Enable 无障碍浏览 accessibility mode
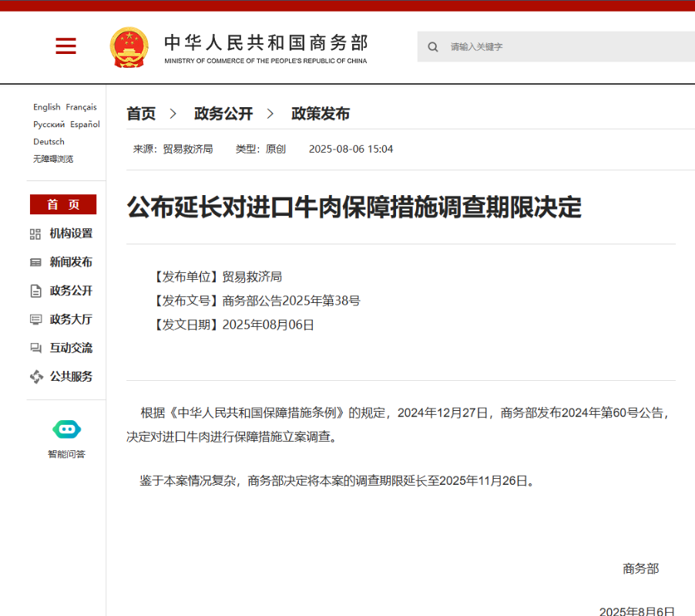The image size is (695, 616). click(x=53, y=159)
